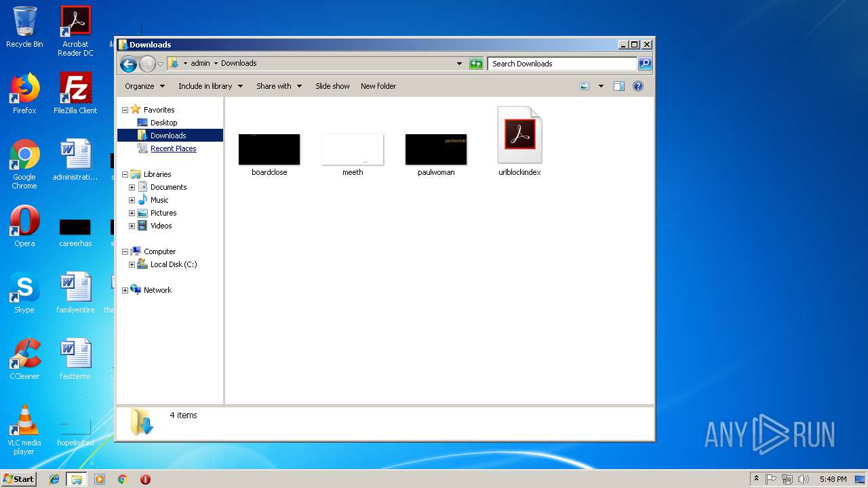This screenshot has height=488, width=868.
Task: Click the Forward navigation arrow in Explorer
Action: tap(147, 64)
